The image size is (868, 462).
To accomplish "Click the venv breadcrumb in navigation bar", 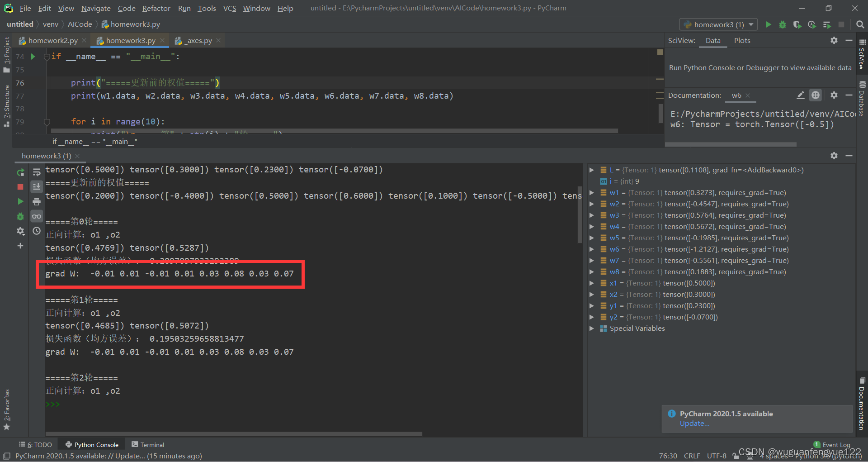I will [x=50, y=24].
